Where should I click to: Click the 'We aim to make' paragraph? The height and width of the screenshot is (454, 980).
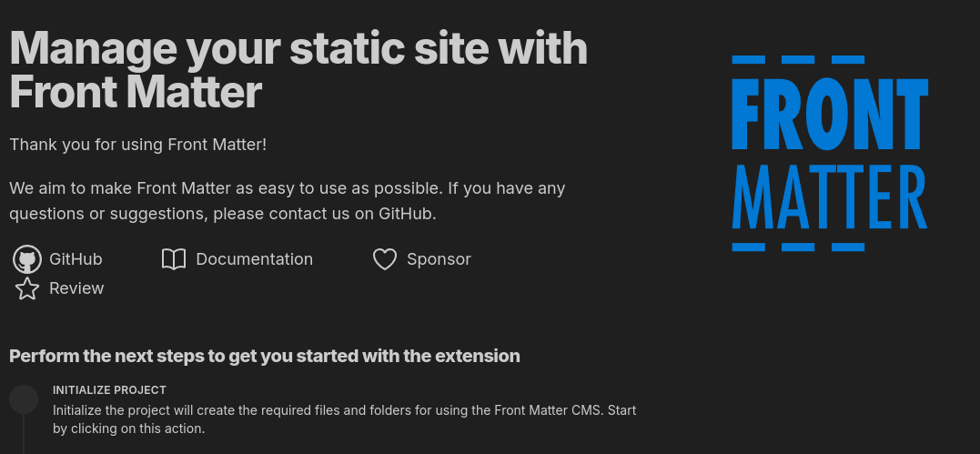(x=288, y=201)
